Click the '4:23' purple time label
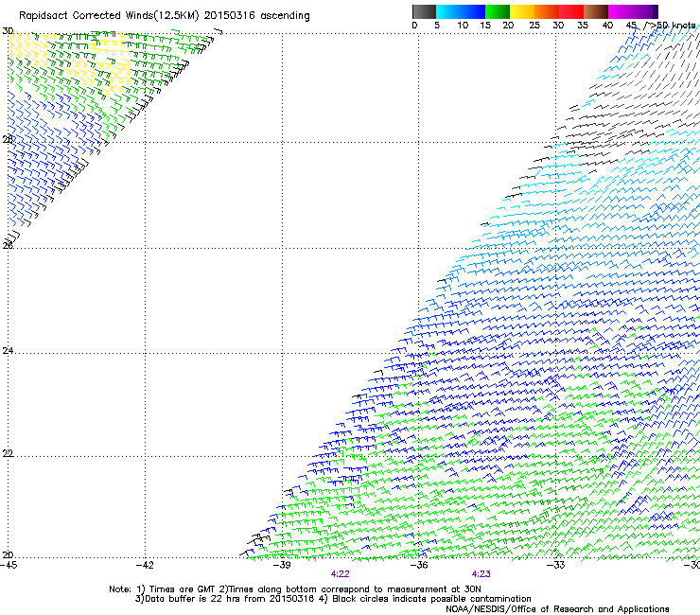 coord(481,574)
